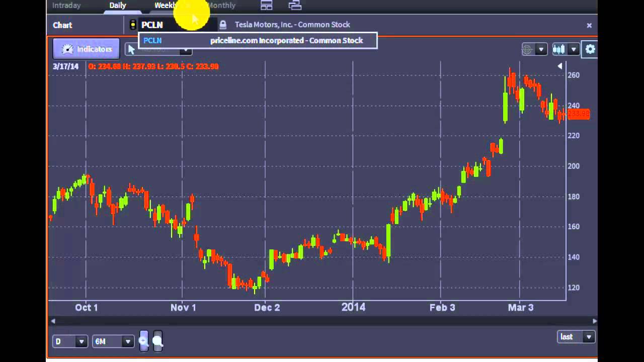Viewport: 644px width, 362px height.
Task: Switch to the Monthly tab
Action: pos(221,6)
